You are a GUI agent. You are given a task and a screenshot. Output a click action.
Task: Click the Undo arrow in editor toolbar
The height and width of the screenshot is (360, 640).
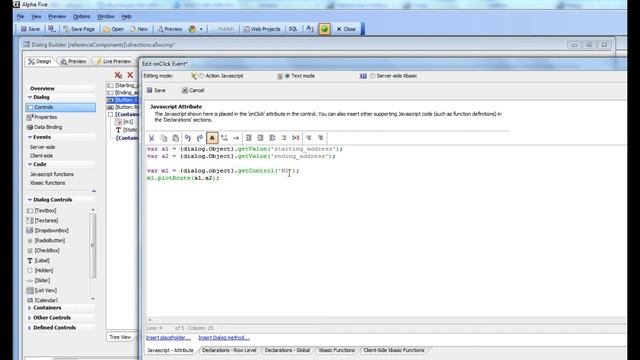pyautogui.click(x=188, y=138)
